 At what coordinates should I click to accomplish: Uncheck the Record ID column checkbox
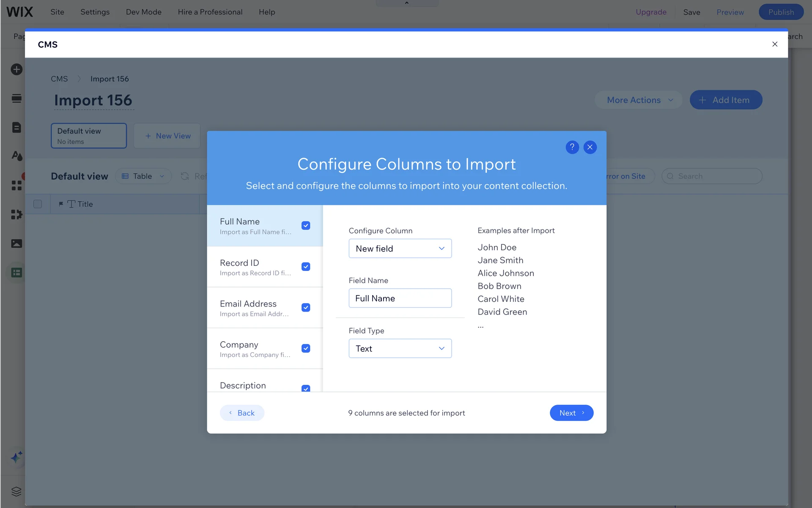coord(306,267)
